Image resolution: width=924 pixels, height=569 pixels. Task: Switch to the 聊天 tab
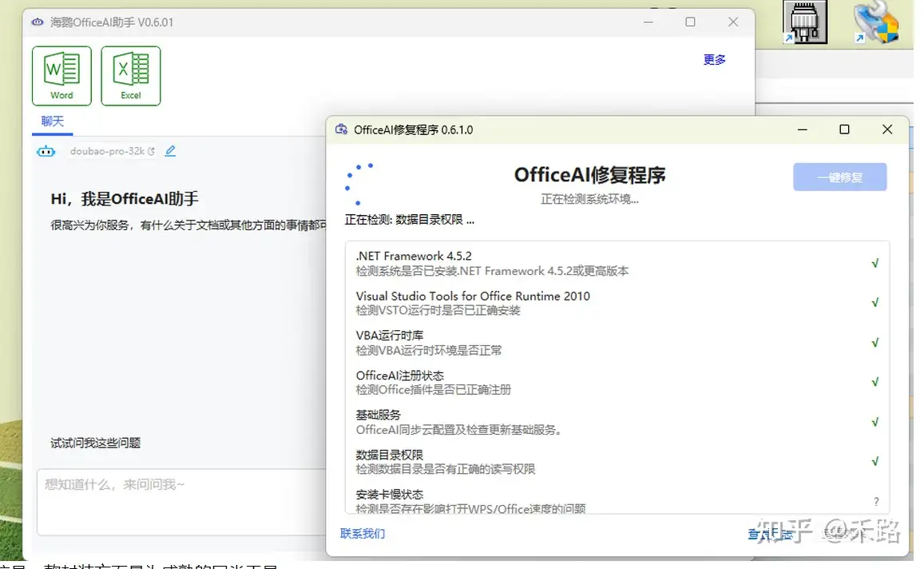(x=53, y=121)
